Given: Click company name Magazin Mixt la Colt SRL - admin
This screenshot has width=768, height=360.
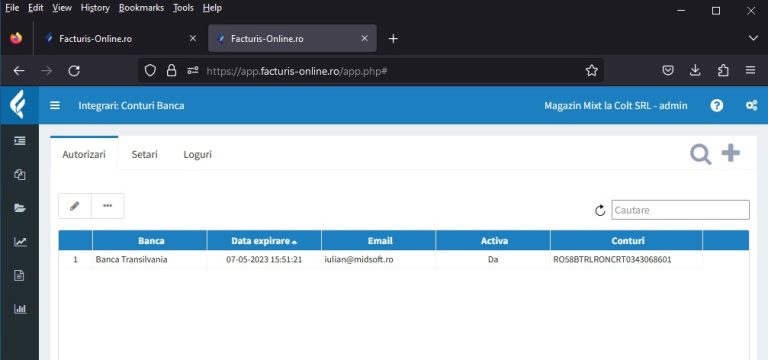Looking at the screenshot, I should pyautogui.click(x=616, y=106).
